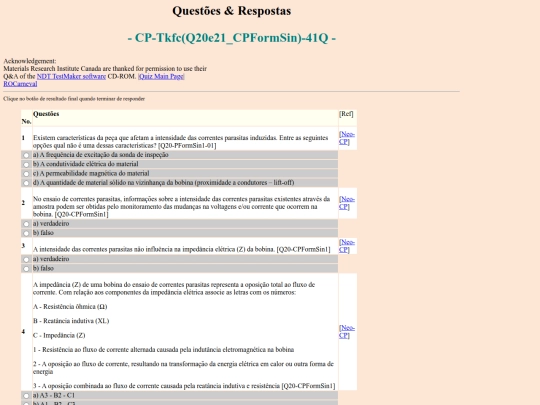The width and height of the screenshot is (540, 405).
Task: Click the "[Ref]" column header
Action: pyautogui.click(x=346, y=114)
